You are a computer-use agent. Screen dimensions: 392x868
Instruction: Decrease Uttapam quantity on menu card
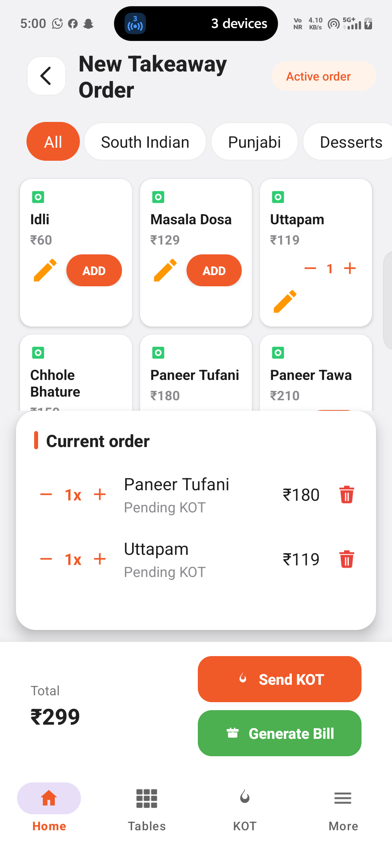310,269
